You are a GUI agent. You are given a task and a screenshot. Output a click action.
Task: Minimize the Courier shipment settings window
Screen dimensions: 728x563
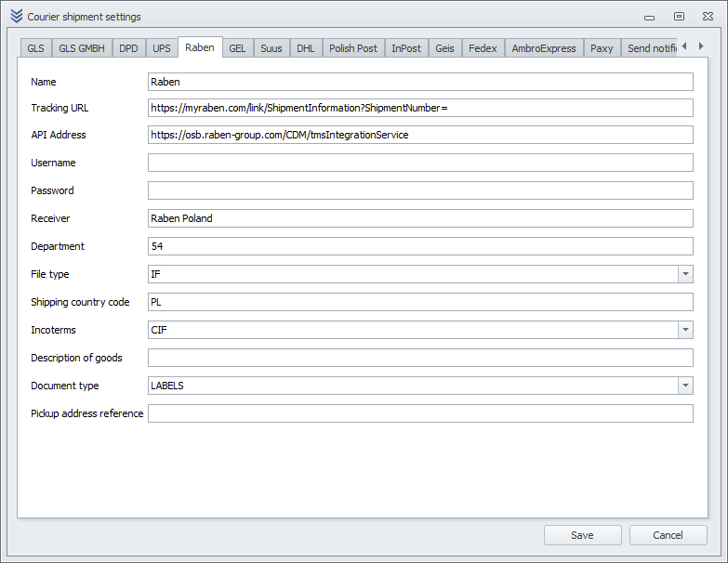coord(649,17)
